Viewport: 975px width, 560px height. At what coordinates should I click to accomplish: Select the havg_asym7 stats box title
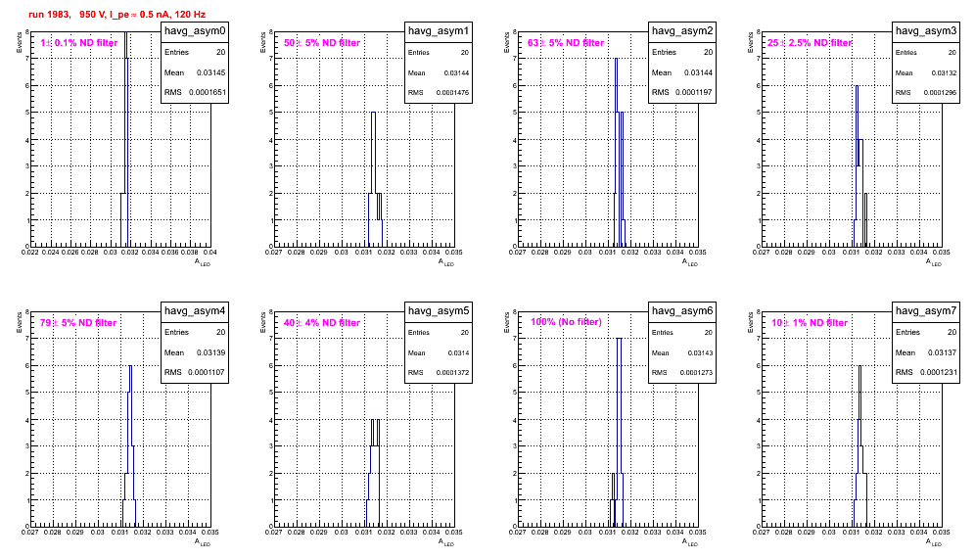pyautogui.click(x=926, y=310)
